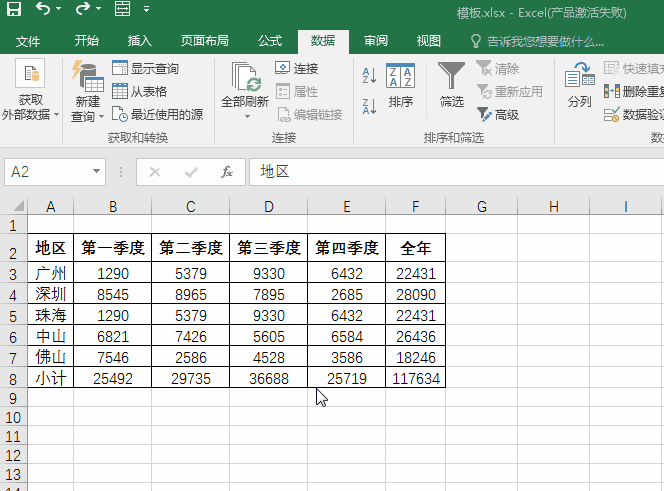Click the insert function fx icon
Viewport: 664px width, 491px height.
point(227,172)
